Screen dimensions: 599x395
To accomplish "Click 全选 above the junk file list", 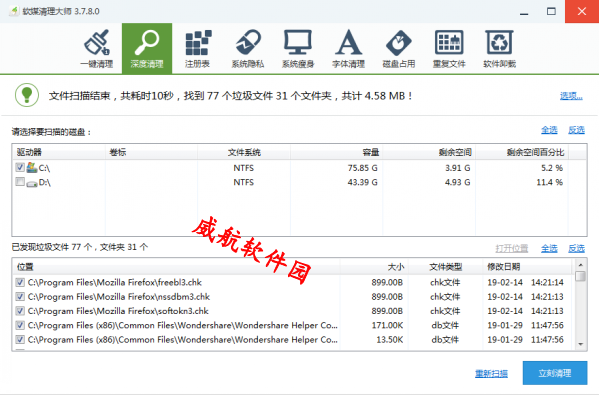I will pyautogui.click(x=549, y=248).
